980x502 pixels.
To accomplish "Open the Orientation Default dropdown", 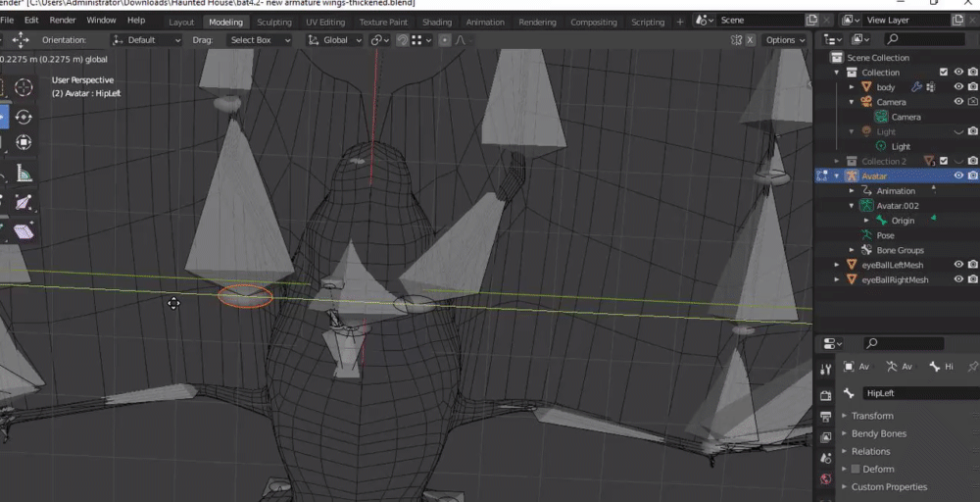I will pyautogui.click(x=147, y=40).
